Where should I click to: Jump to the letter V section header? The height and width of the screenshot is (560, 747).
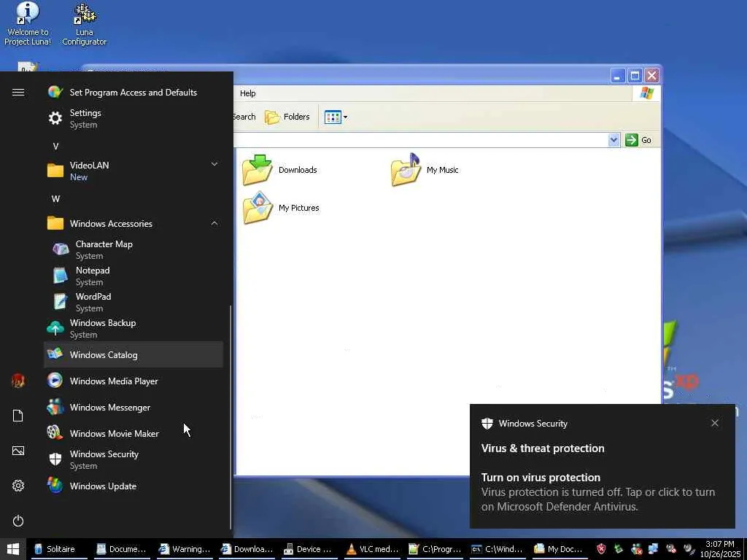click(x=55, y=146)
